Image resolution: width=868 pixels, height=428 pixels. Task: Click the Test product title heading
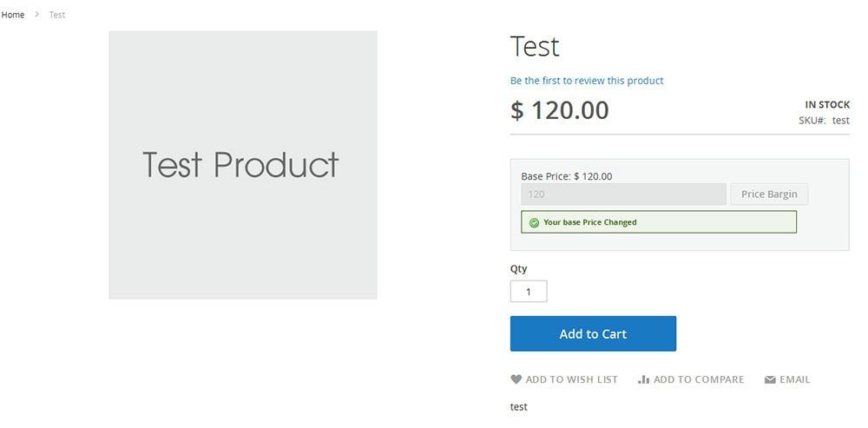point(535,46)
